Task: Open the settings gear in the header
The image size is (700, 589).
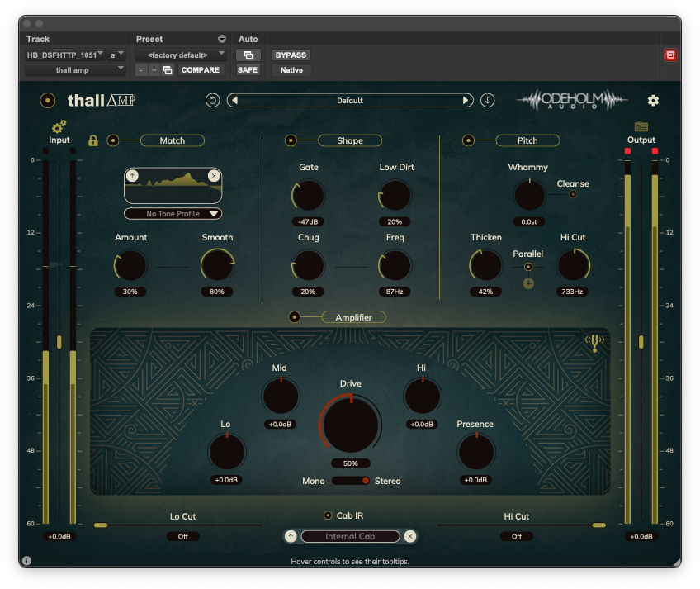Action: (x=653, y=101)
